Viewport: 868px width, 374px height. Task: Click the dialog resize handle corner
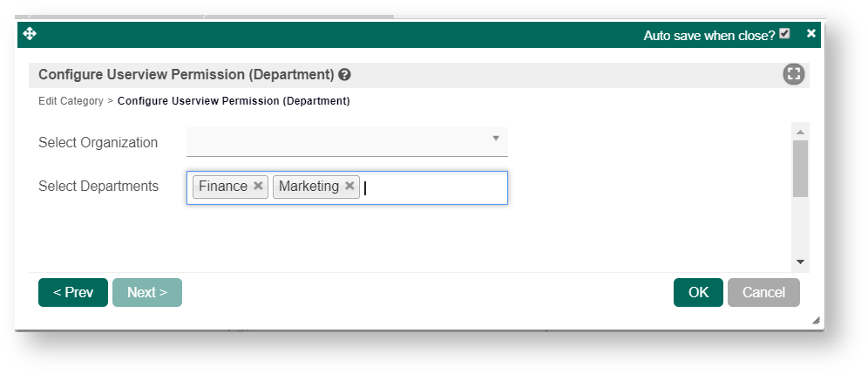[816, 321]
